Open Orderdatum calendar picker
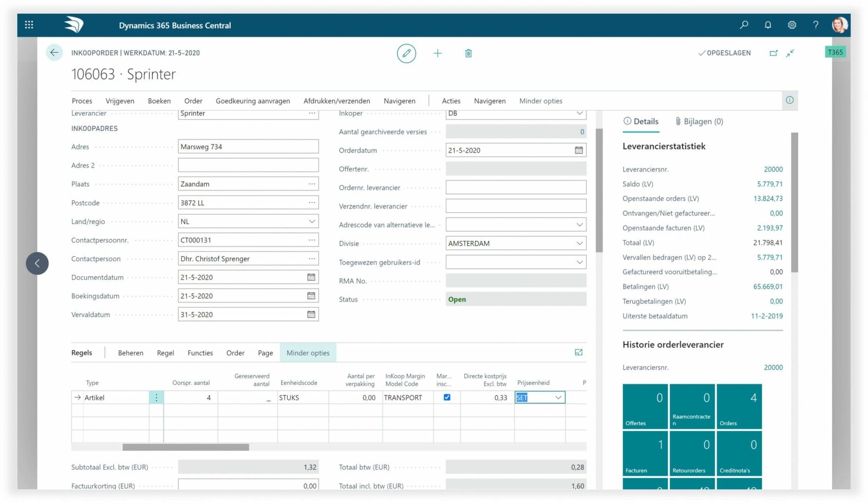 point(579,150)
